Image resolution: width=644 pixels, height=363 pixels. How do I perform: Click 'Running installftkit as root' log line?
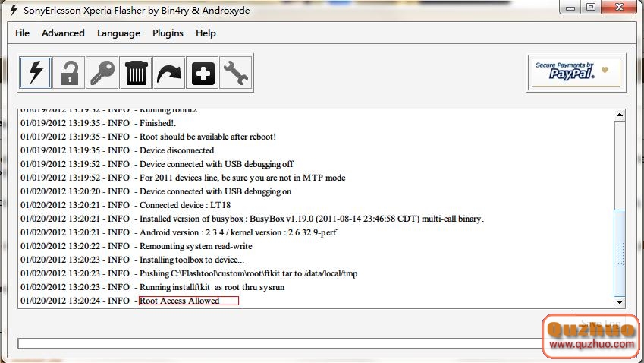point(152,287)
